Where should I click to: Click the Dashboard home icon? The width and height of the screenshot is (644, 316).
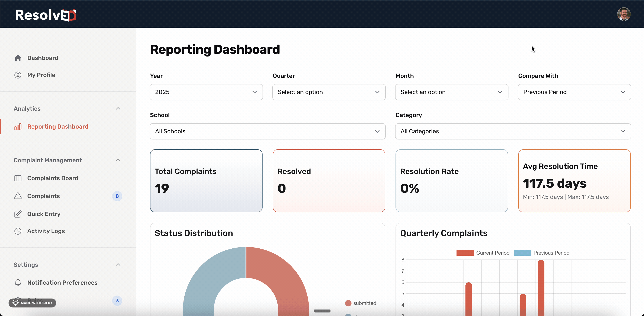(18, 58)
